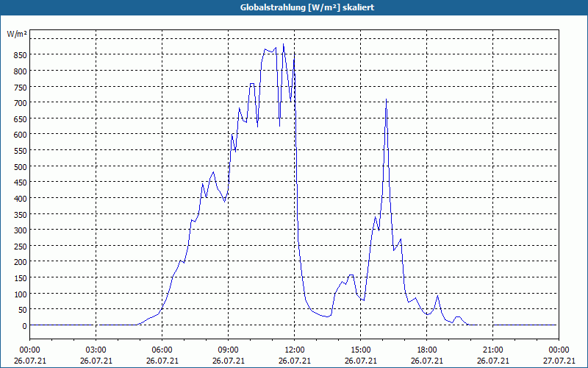Click the 03:00 time label
This screenshot has width=588, height=368.
pos(96,350)
